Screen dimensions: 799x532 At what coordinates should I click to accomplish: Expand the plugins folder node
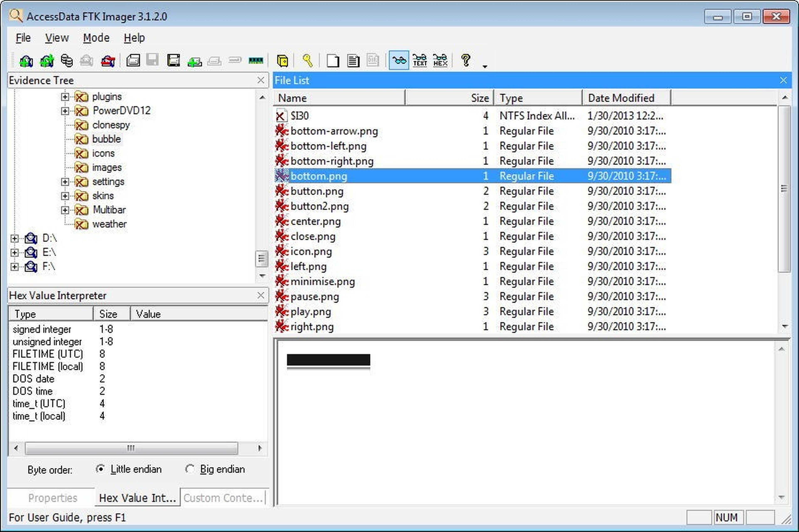point(65,97)
